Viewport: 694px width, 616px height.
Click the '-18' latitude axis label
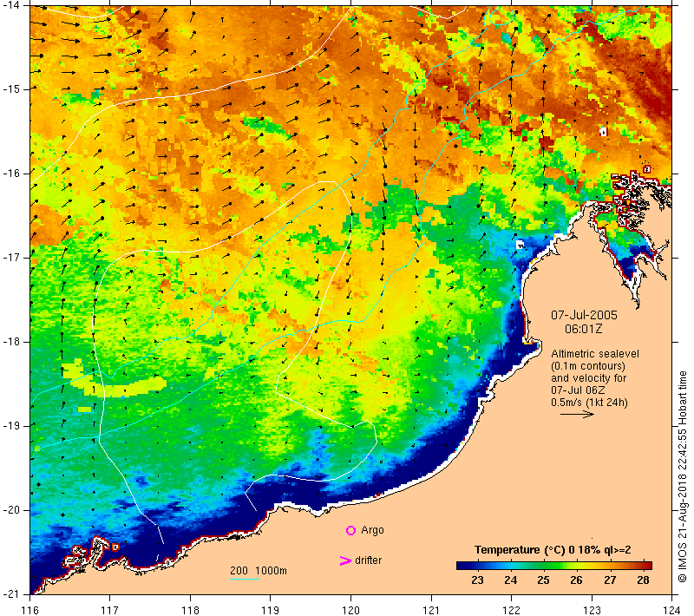(x=11, y=342)
